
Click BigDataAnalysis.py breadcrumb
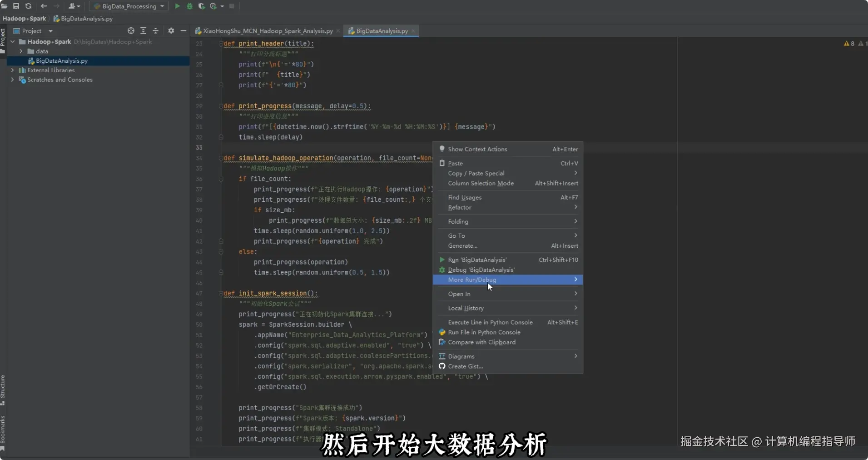click(x=83, y=19)
